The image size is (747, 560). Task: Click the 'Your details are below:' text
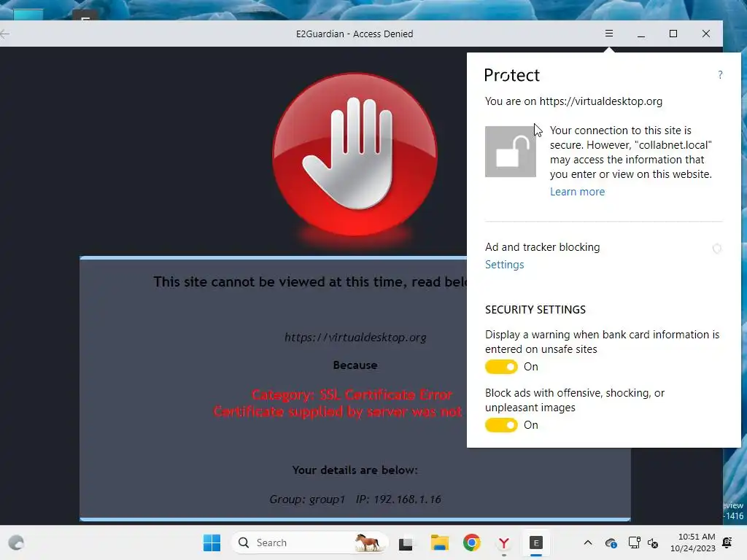coord(355,470)
